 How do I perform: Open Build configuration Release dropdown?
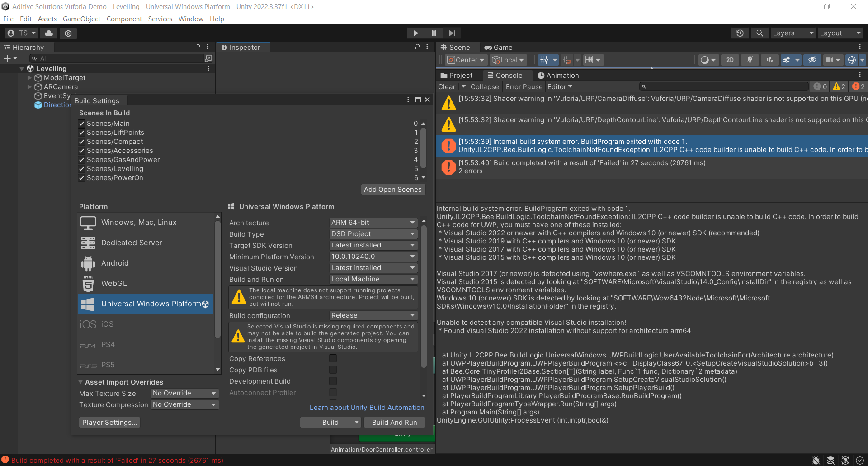point(373,315)
